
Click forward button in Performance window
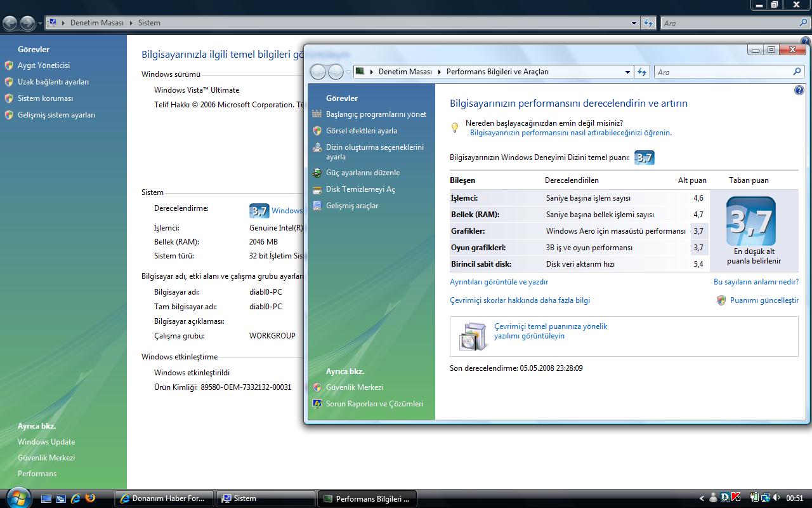coord(336,72)
